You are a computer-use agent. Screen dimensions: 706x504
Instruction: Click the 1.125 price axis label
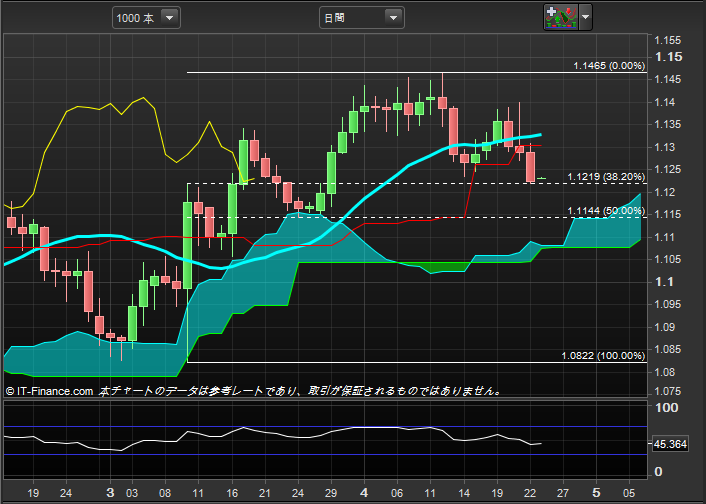tap(668, 170)
